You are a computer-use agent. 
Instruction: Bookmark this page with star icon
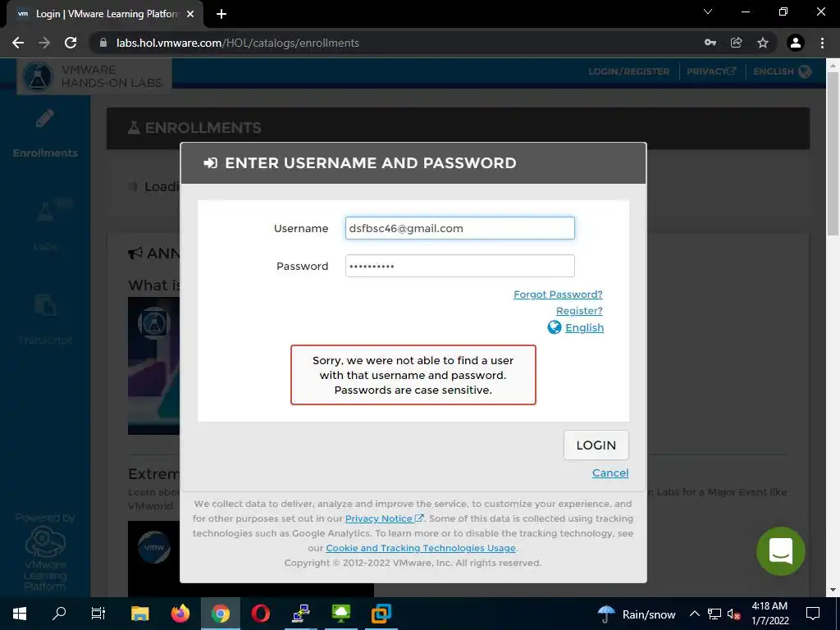pyautogui.click(x=763, y=43)
